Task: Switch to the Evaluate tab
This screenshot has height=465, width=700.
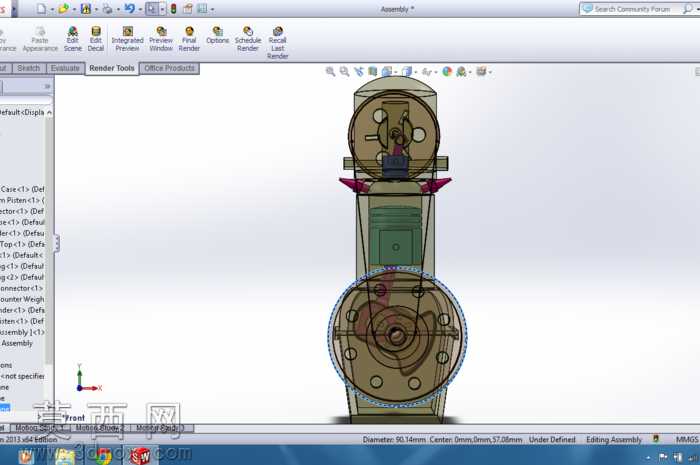Action: pos(65,68)
